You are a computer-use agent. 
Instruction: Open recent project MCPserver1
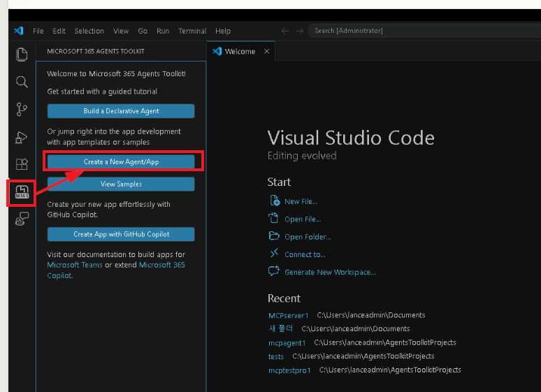point(289,315)
